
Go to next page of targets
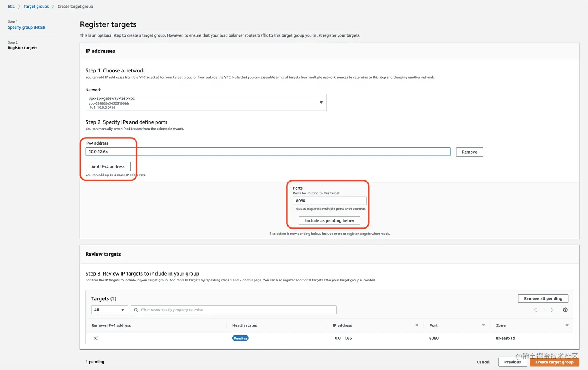[552, 310]
